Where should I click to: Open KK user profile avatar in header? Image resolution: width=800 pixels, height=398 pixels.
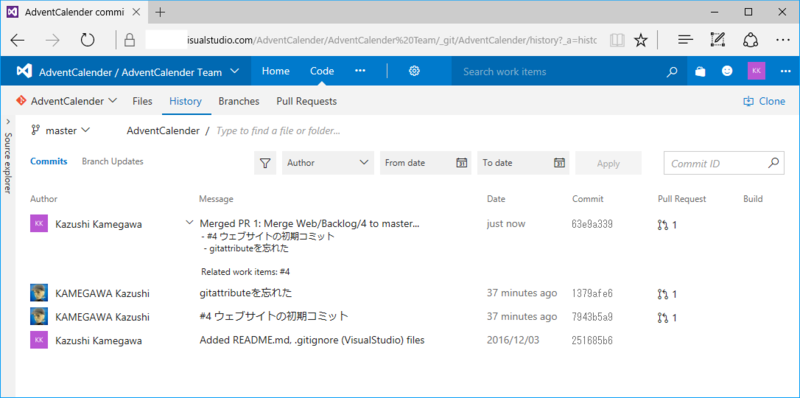tap(756, 71)
